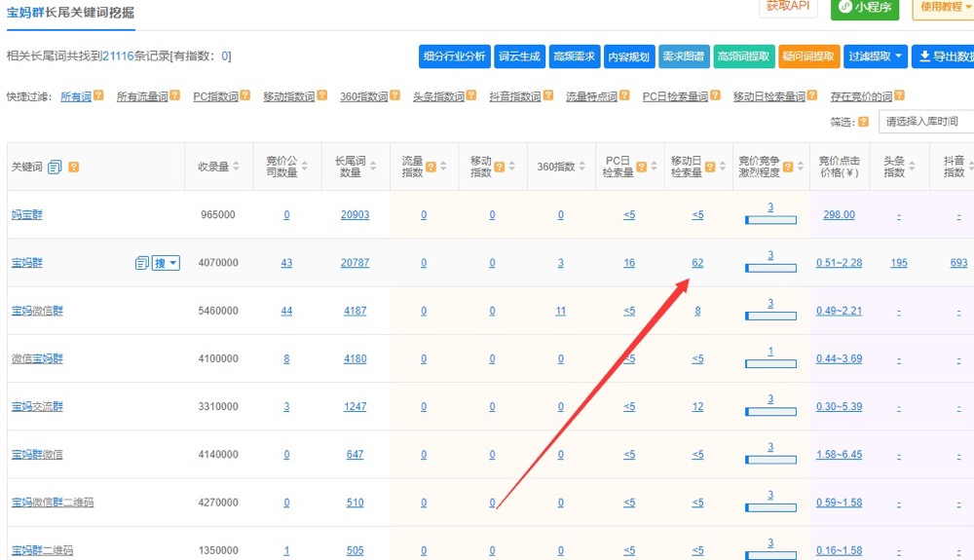Open help icon next to PC指数词 filter
Viewport: 974px width, 560px height.
(x=244, y=95)
